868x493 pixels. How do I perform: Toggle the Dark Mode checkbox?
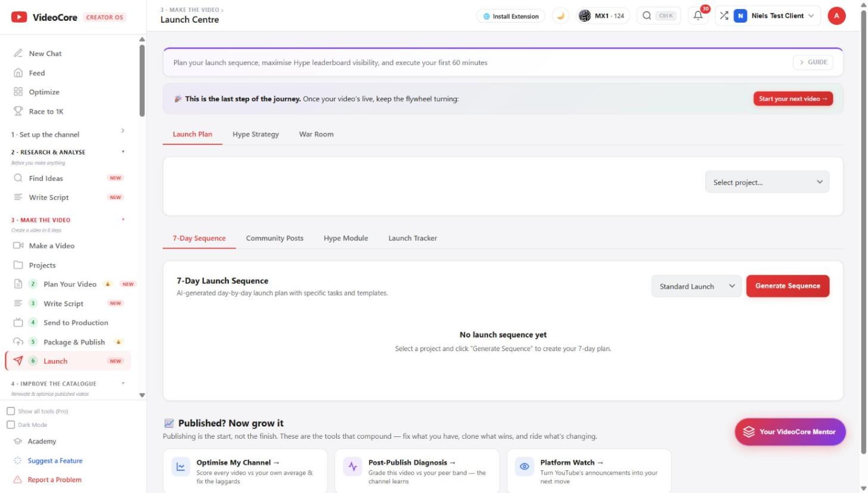(x=11, y=425)
